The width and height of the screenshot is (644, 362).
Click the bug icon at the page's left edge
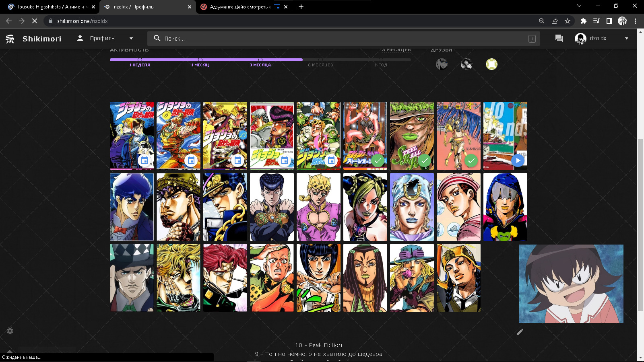coord(10,331)
